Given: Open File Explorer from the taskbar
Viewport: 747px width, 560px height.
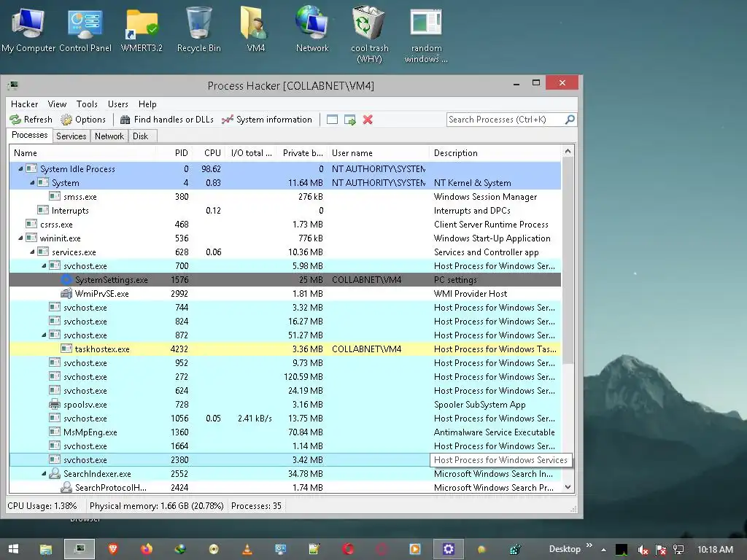Looking at the screenshot, I should [x=46, y=549].
